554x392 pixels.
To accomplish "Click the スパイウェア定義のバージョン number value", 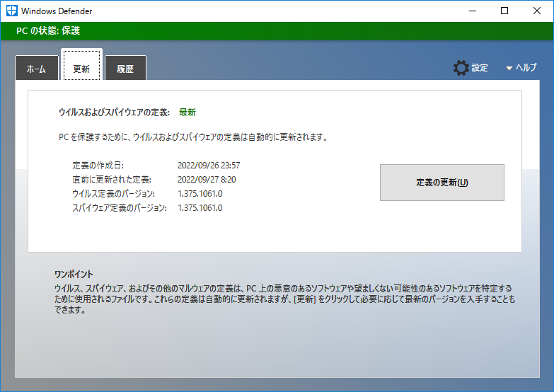I will (x=200, y=208).
